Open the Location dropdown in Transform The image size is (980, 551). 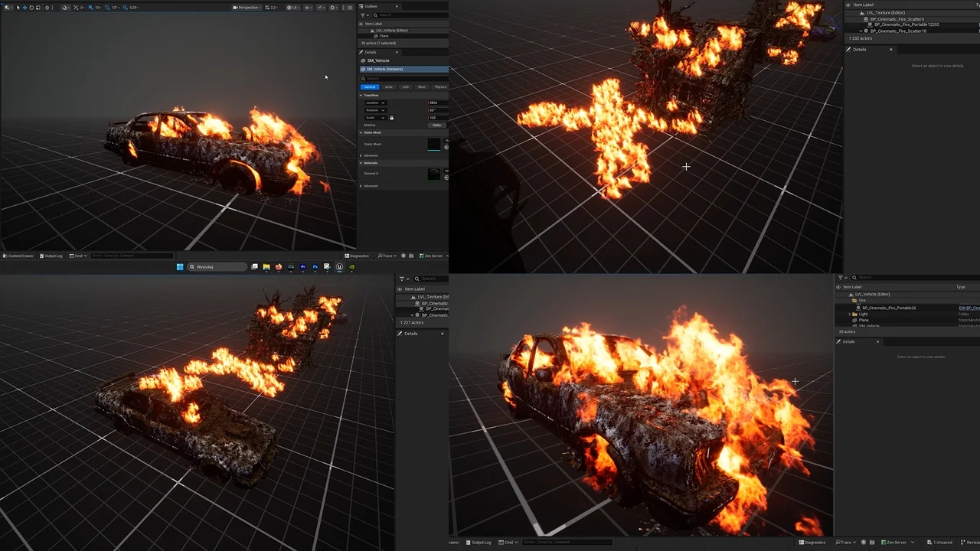coord(375,103)
